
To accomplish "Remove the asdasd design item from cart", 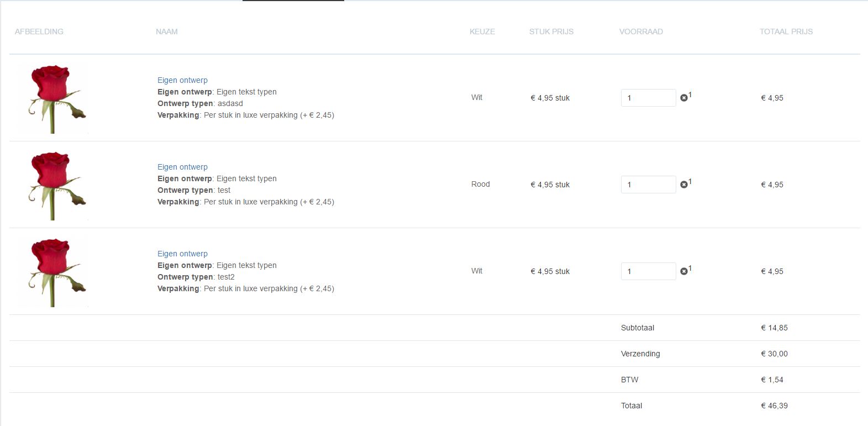I will click(x=684, y=98).
